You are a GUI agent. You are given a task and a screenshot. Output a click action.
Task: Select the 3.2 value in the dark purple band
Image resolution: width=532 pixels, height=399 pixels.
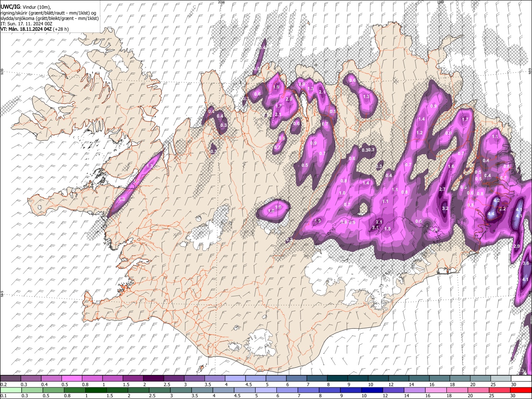click(x=445, y=208)
